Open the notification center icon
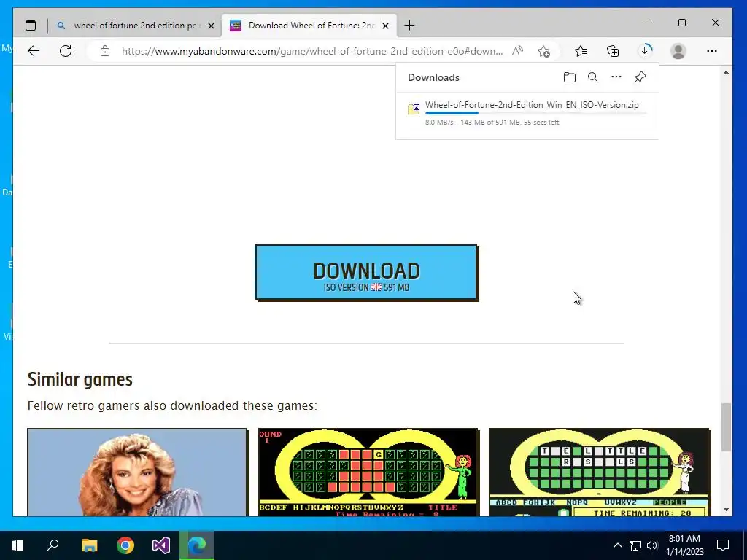This screenshot has width=747, height=560. point(723,545)
